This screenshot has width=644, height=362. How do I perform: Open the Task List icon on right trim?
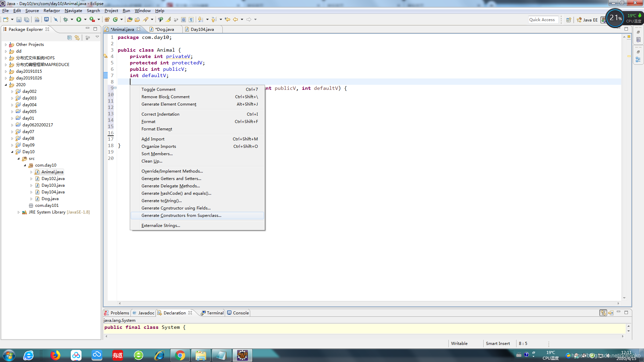tap(638, 40)
